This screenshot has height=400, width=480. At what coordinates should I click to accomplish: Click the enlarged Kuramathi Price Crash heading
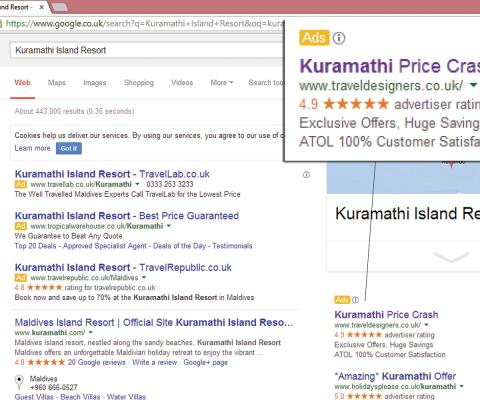pyautogui.click(x=390, y=66)
